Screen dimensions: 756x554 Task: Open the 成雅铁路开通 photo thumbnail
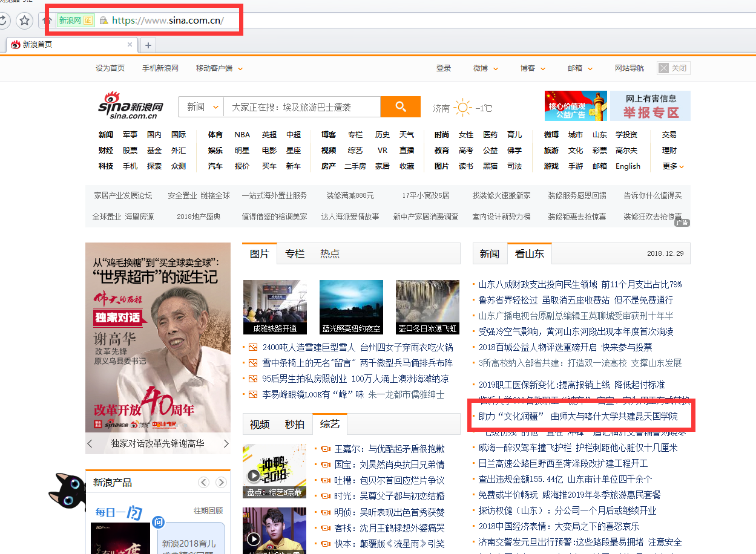pyautogui.click(x=275, y=307)
